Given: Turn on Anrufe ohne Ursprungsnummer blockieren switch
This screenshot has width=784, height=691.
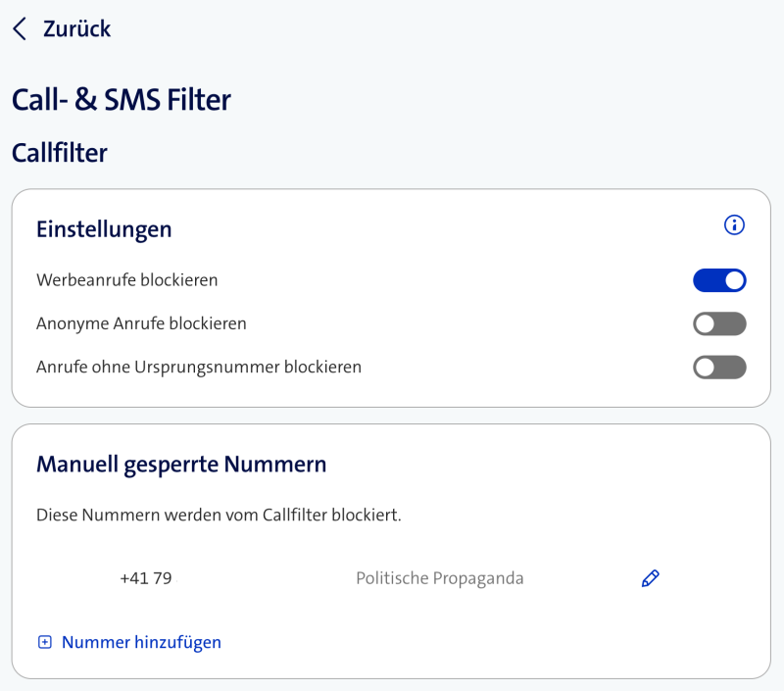Looking at the screenshot, I should 719,368.
